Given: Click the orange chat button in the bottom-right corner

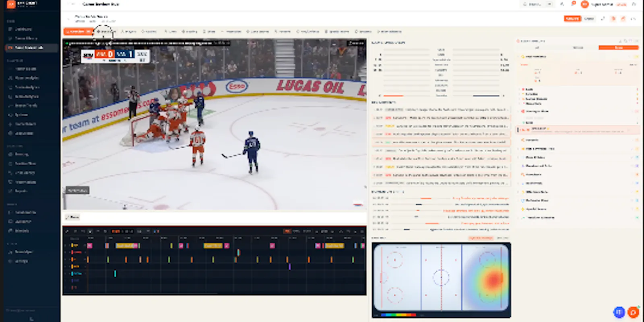Looking at the screenshot, I should tap(634, 312).
